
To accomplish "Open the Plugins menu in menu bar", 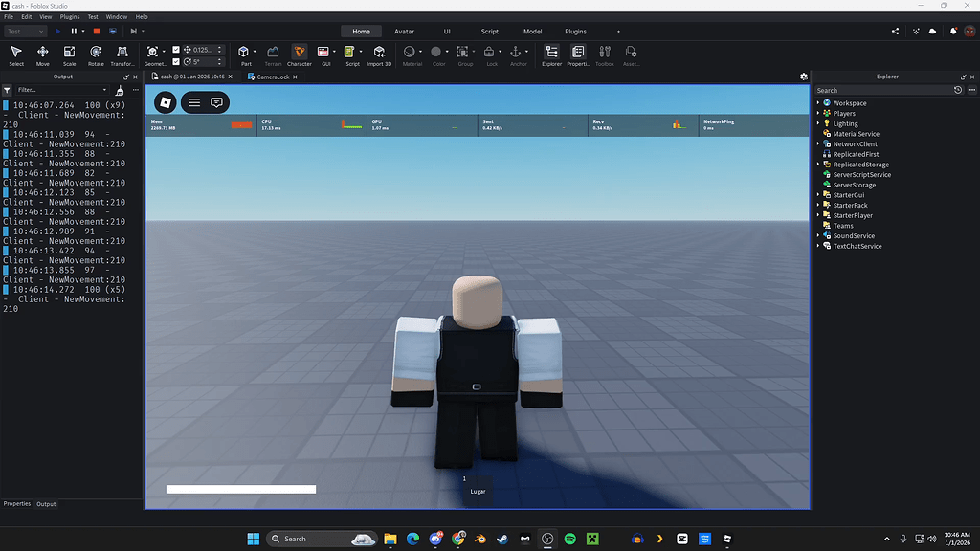I will (69, 17).
